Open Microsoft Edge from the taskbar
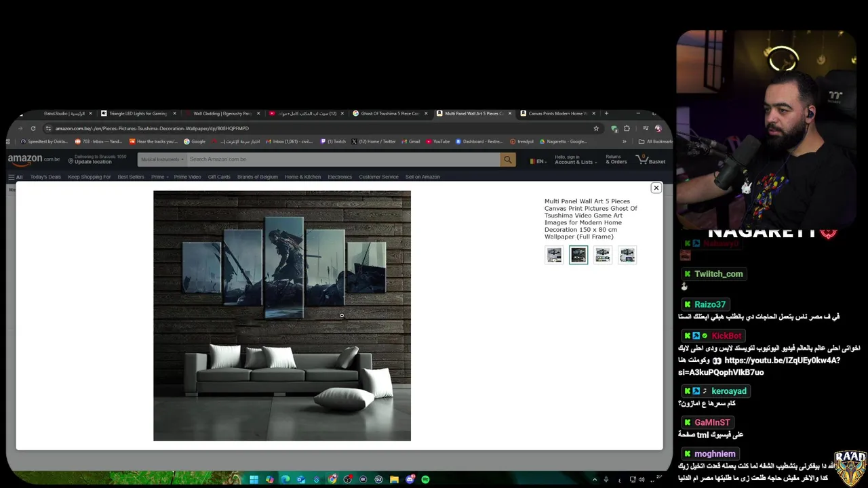Viewport: 868px width, 488px height. (x=285, y=479)
